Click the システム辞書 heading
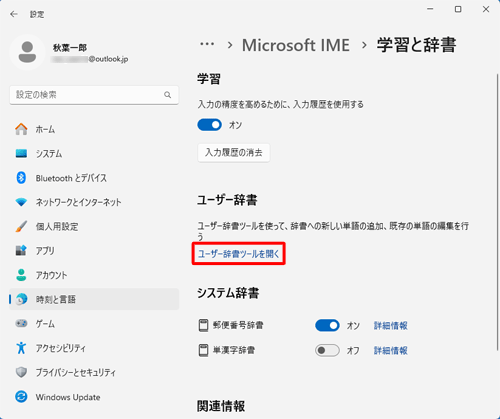 pyautogui.click(x=228, y=293)
